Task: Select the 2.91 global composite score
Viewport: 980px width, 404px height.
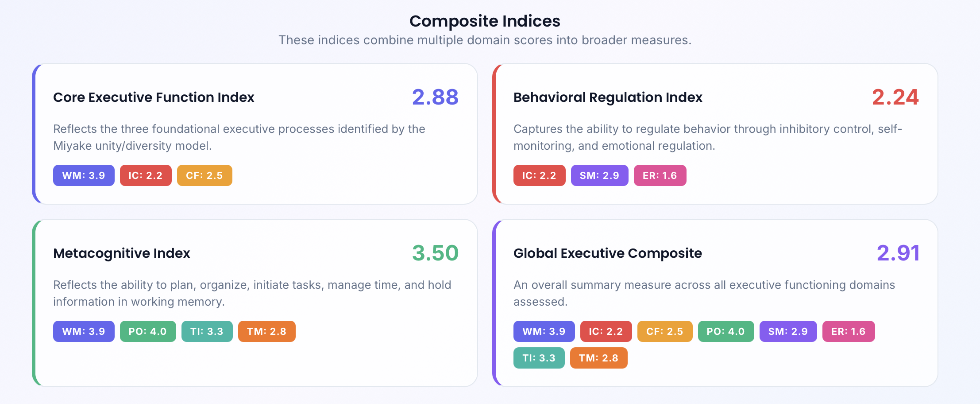Action: [898, 253]
